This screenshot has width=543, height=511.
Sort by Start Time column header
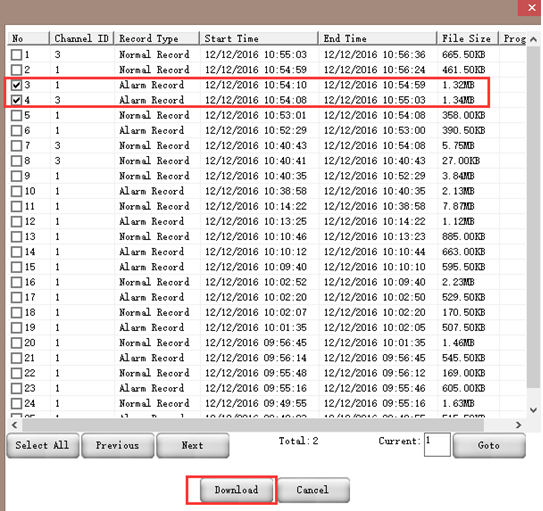tap(259, 38)
